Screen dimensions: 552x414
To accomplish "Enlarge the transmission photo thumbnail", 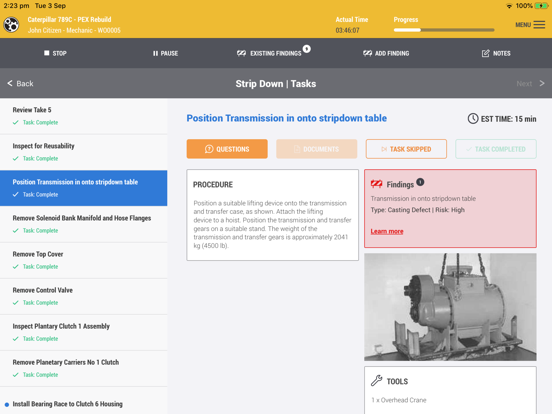I will tap(450, 307).
